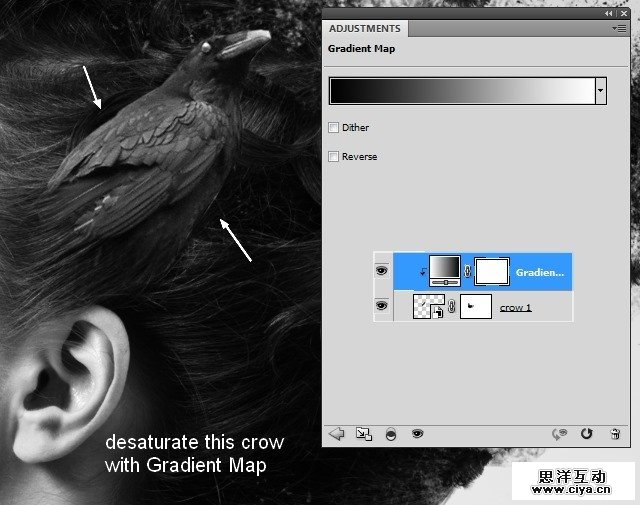Select the Gradien... layer name
This screenshot has height=505, width=640.
[x=540, y=272]
